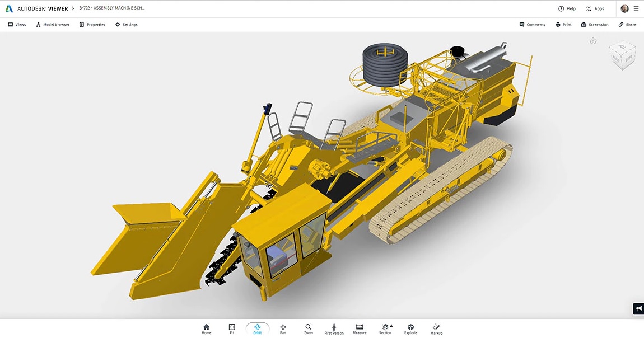The width and height of the screenshot is (644, 338).
Task: Open the feedback megaphone button
Action: pyautogui.click(x=638, y=308)
